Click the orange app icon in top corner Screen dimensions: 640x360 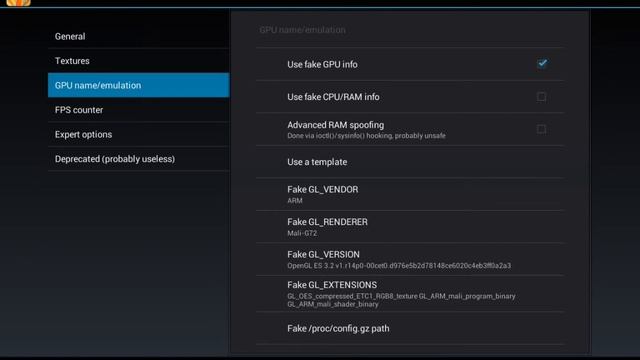18,2
